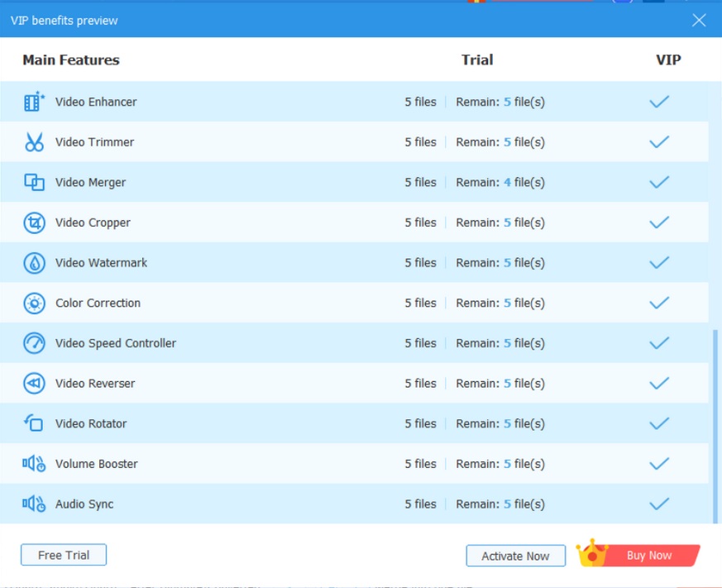Click the Color Correction sun icon
722x588 pixels.
[x=34, y=304]
